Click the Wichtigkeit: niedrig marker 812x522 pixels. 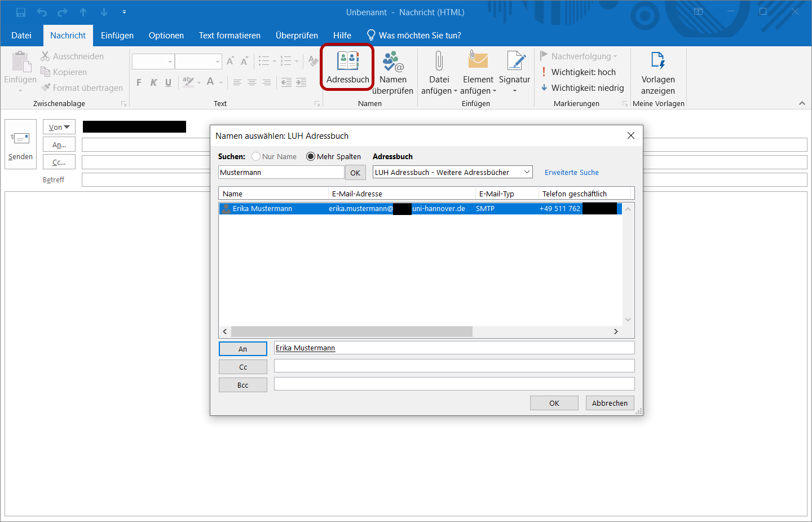pos(582,88)
